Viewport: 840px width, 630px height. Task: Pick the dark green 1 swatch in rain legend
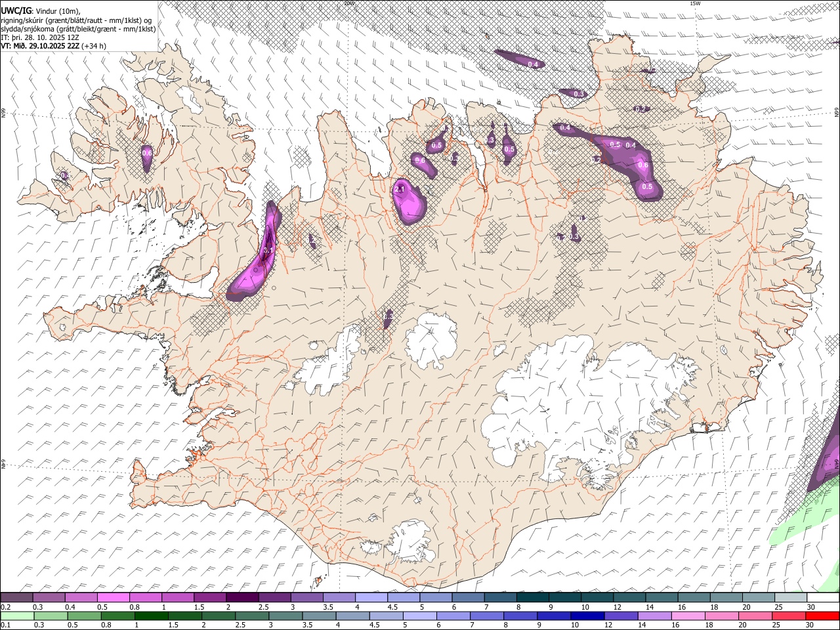pyautogui.click(x=151, y=616)
